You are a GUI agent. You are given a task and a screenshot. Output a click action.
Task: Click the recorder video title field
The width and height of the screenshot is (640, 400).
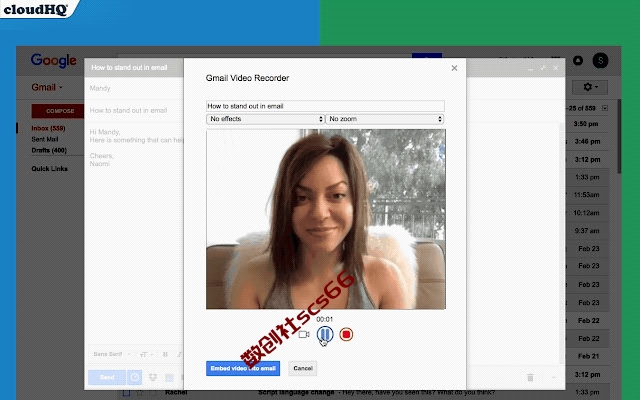pos(325,106)
